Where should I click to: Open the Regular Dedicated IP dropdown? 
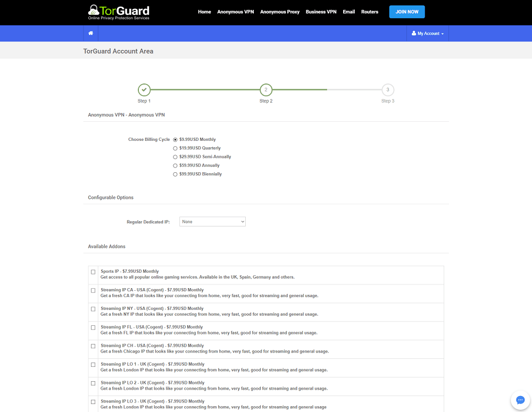pos(212,222)
